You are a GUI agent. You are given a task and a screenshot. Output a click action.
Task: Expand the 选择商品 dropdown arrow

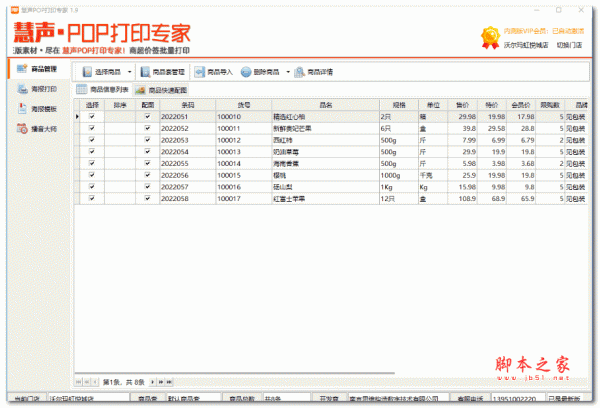(129, 72)
